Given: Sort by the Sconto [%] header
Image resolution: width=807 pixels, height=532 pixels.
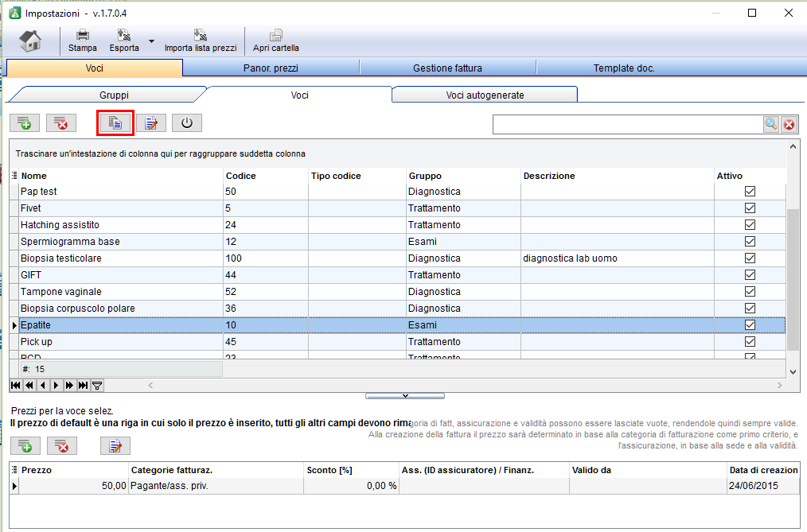Looking at the screenshot, I should 352,470.
